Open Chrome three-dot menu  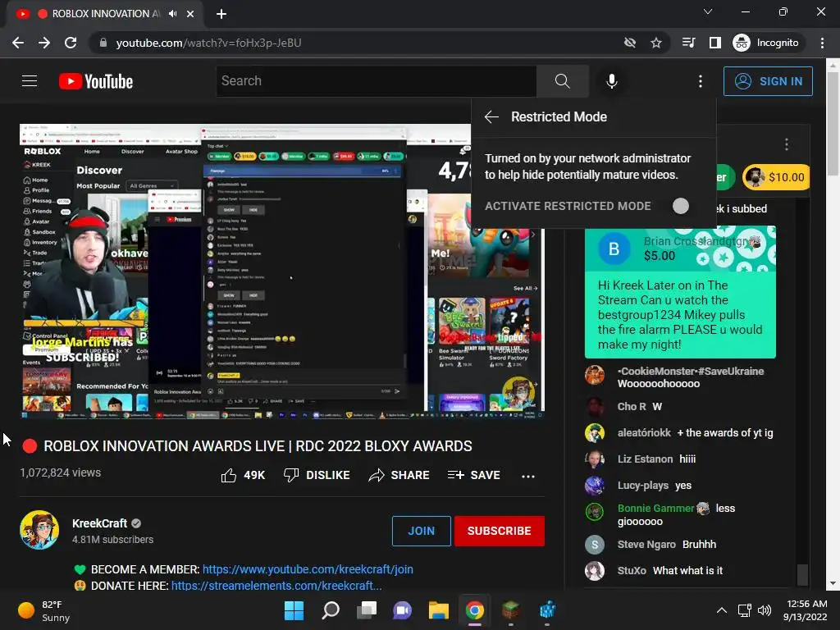coord(822,43)
